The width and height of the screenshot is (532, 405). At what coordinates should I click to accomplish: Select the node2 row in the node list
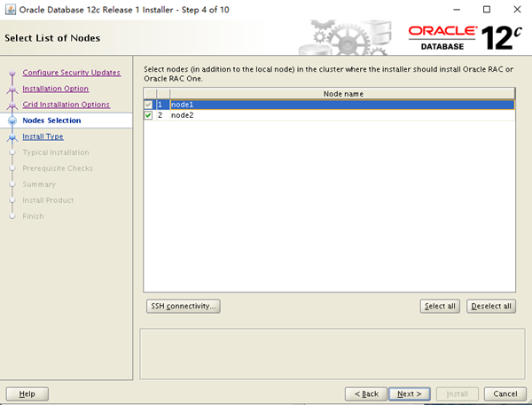pyautogui.click(x=329, y=115)
